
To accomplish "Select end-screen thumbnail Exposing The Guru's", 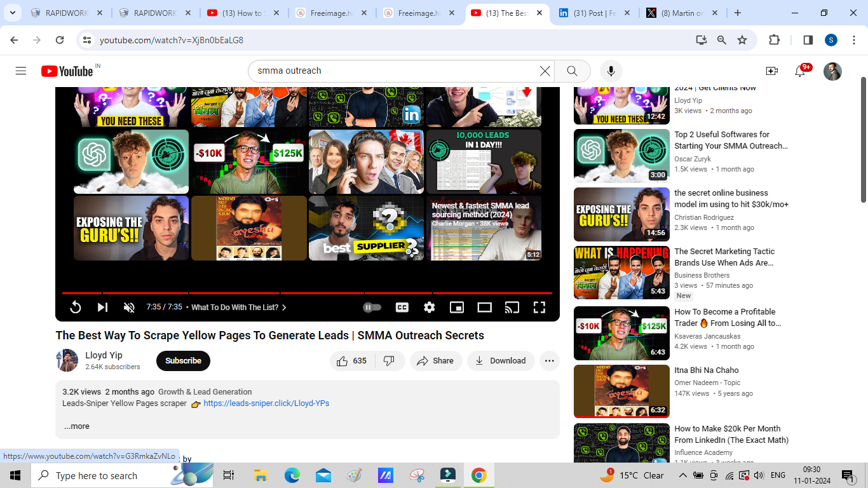I will [131, 227].
